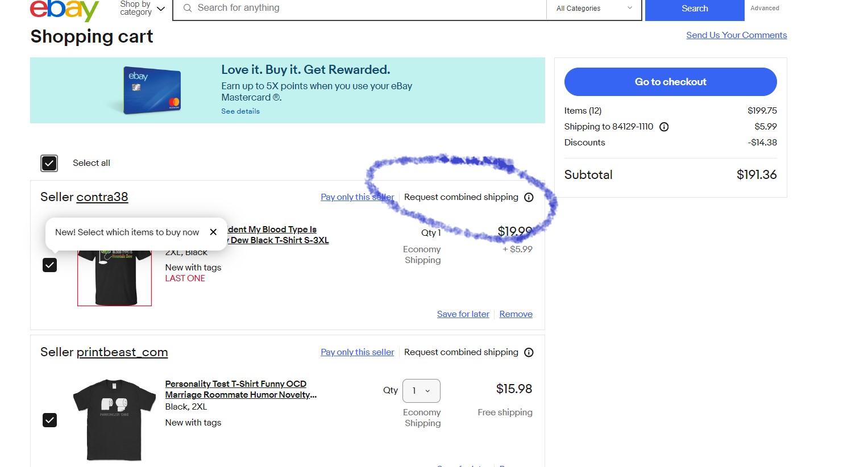The height and width of the screenshot is (467, 868).
Task: Close the 'Select which items' tooltip
Action: click(x=213, y=232)
